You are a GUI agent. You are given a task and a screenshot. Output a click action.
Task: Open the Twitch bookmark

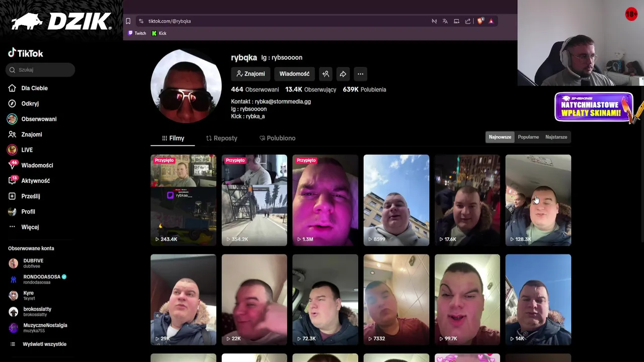click(137, 33)
